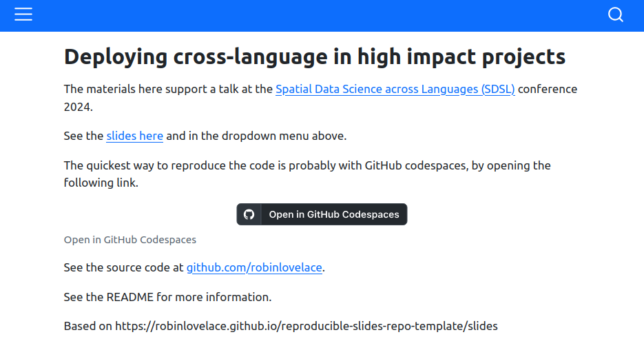
Task: Visit the github.com/robinlovelace link
Action: [x=254, y=267]
